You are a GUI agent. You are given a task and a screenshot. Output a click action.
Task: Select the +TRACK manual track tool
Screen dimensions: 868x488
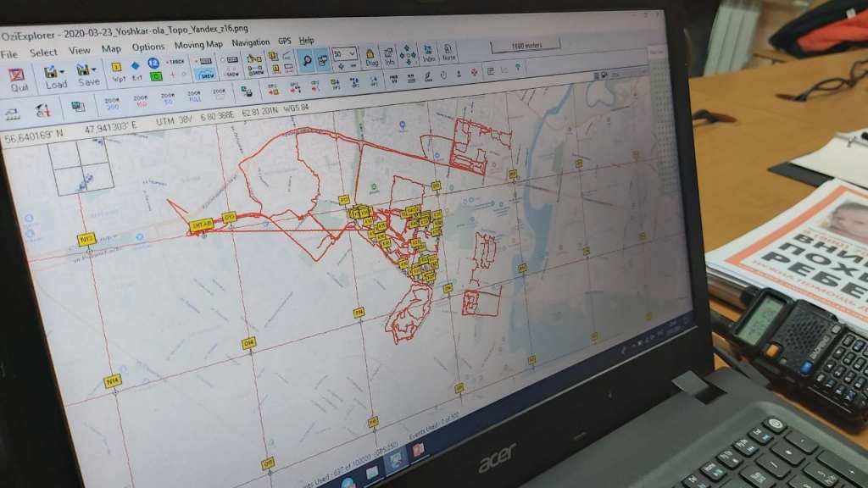coord(175,62)
